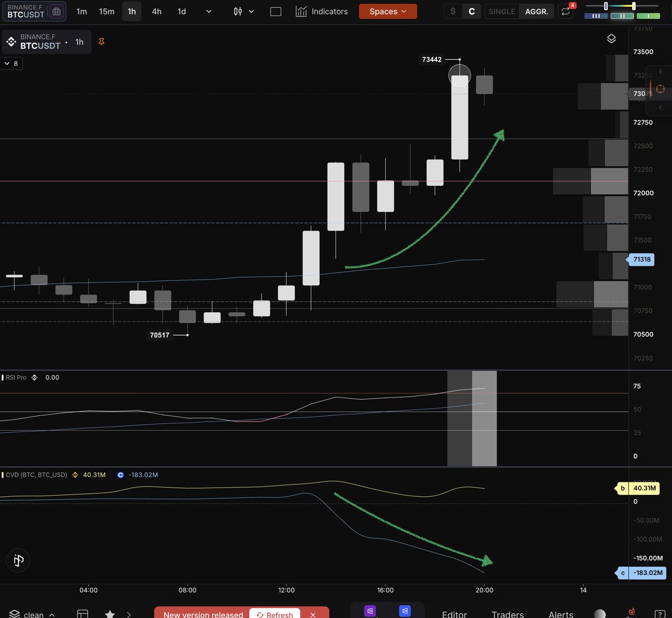Expand the extra timeframes chevron

point(208,11)
